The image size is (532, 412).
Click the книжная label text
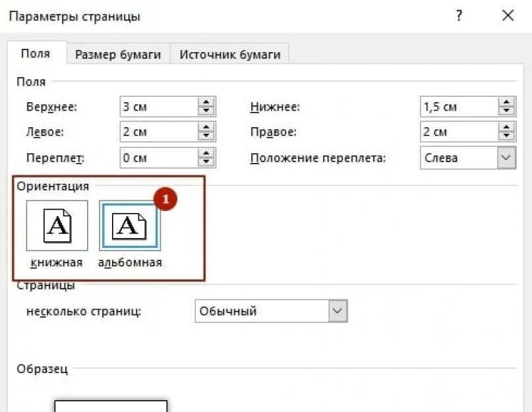tap(57, 262)
